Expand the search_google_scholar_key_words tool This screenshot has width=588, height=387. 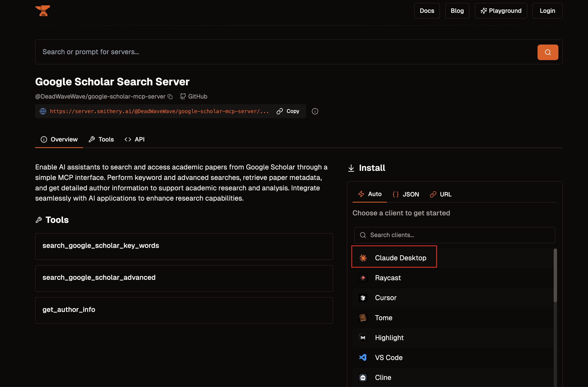tap(184, 246)
